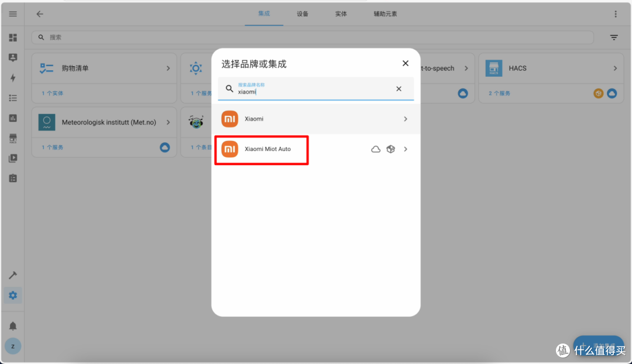Open the map person sidebar icon
The height and width of the screenshot is (364, 632).
[13, 57]
